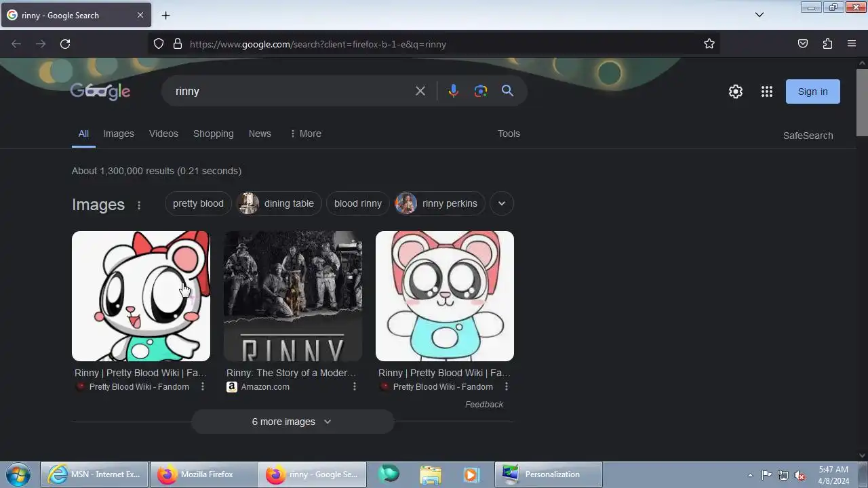Viewport: 868px width, 488px height.
Task: Go back with the back arrow
Action: pyautogui.click(x=16, y=44)
